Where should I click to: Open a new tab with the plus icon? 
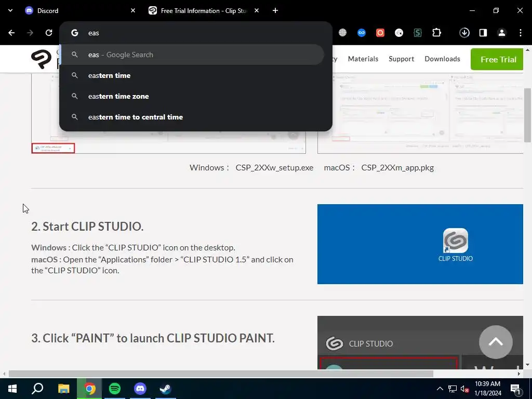click(275, 10)
